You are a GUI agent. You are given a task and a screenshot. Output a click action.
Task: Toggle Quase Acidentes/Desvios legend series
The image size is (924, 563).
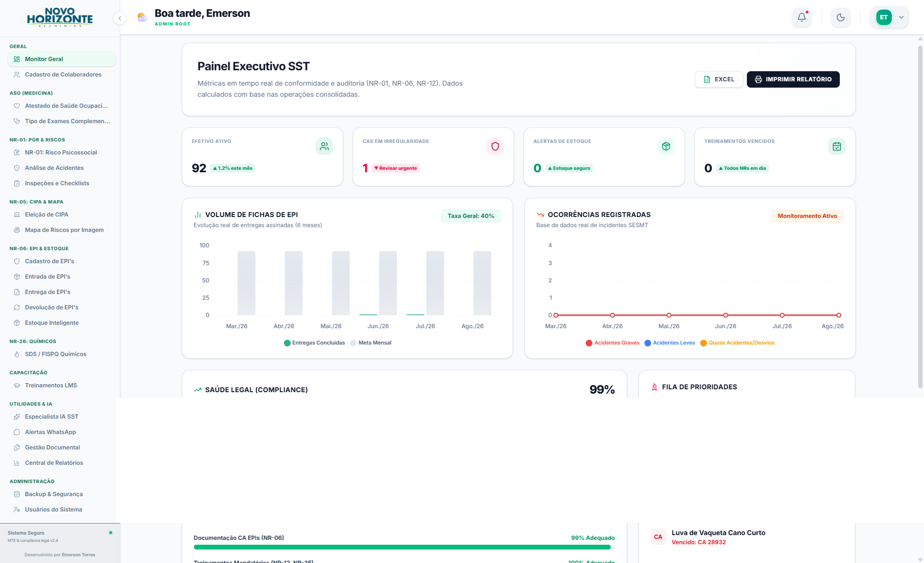point(737,343)
